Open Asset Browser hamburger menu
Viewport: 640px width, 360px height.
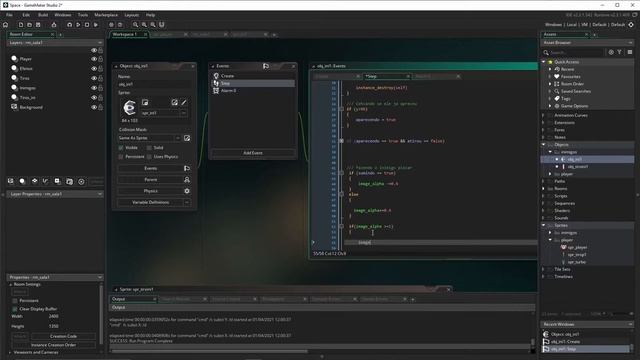coord(630,52)
